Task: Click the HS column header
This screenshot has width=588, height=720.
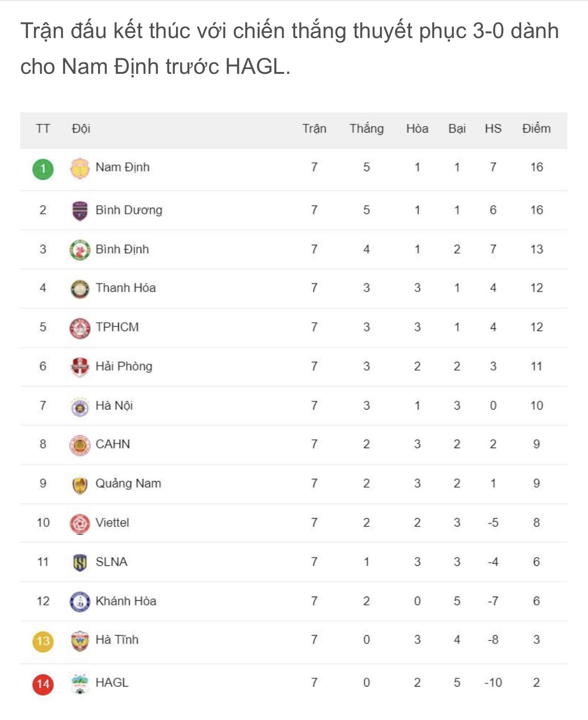Action: 493,129
